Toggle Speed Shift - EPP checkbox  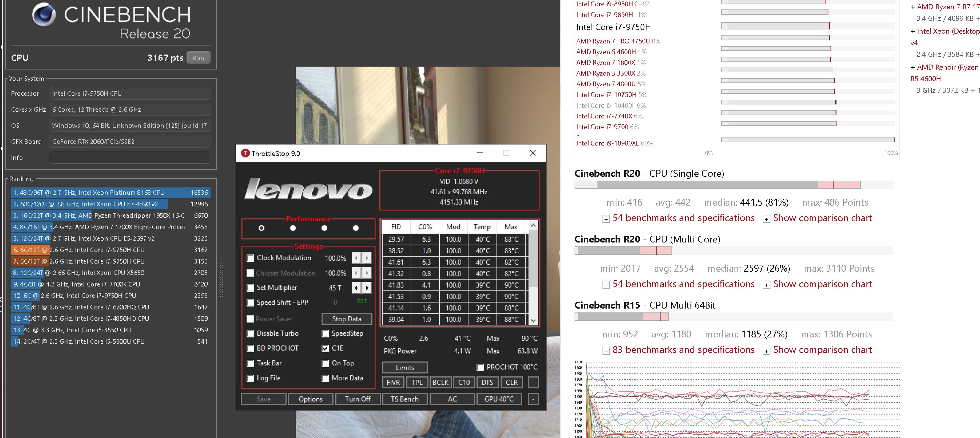[250, 303]
